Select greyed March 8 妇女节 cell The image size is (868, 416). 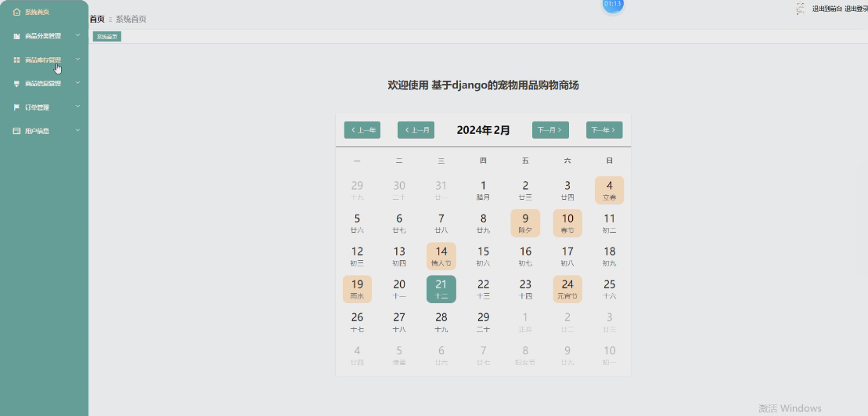point(525,355)
